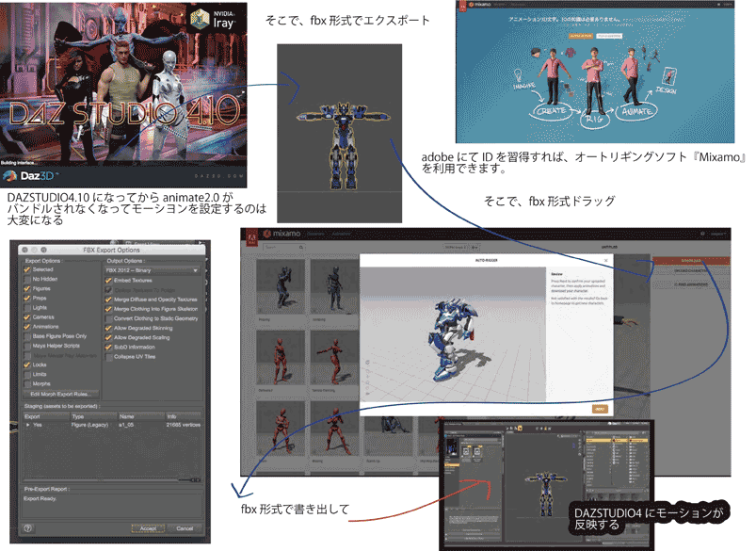Click Accept in FBX Export Options
This screenshot has width=756, height=551.
coord(148,528)
